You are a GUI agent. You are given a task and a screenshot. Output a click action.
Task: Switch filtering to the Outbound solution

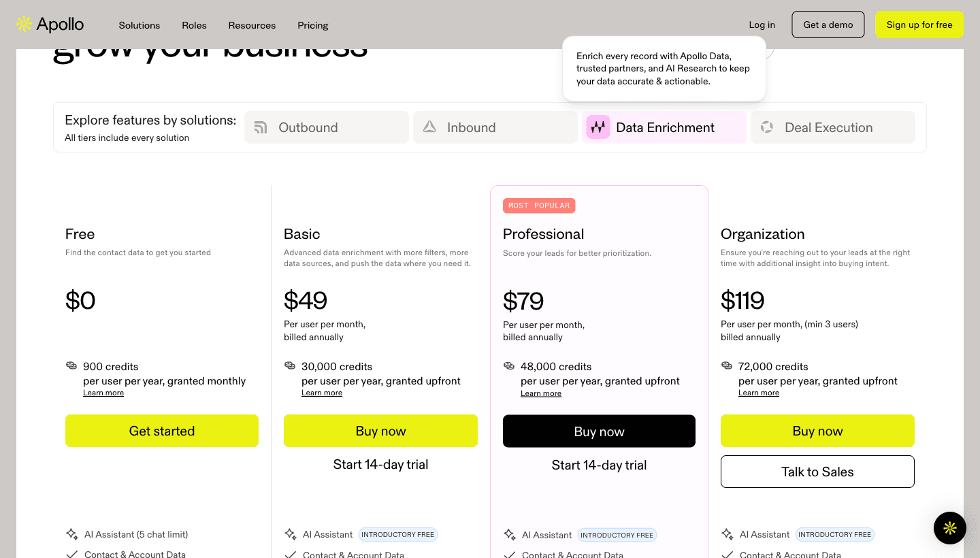[x=326, y=127]
